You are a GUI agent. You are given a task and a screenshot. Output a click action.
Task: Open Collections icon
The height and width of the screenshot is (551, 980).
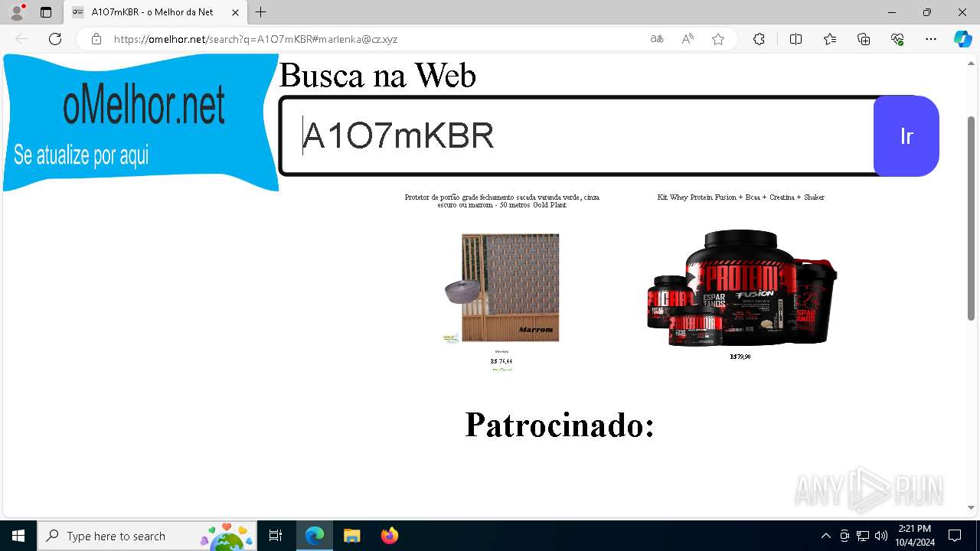click(x=864, y=39)
